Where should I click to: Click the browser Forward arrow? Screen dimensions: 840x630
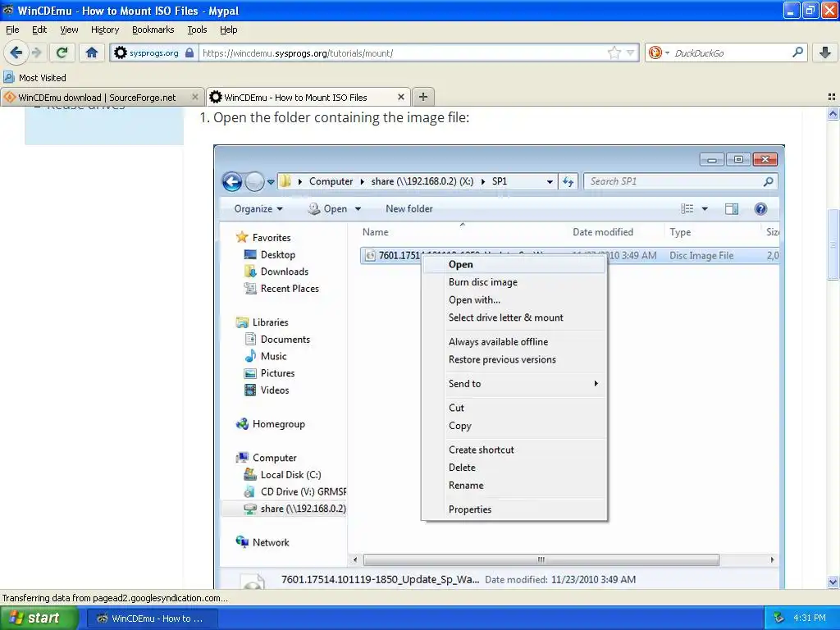pos(36,52)
